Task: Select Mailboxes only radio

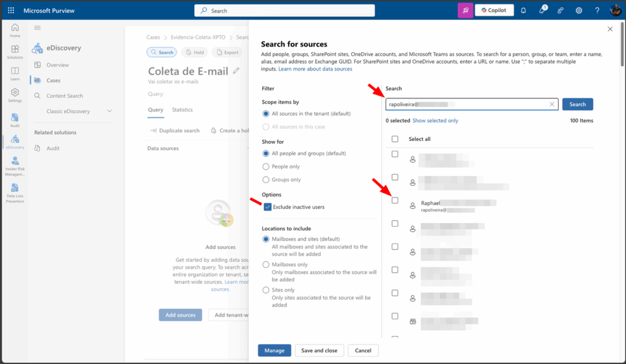Action: click(x=266, y=265)
